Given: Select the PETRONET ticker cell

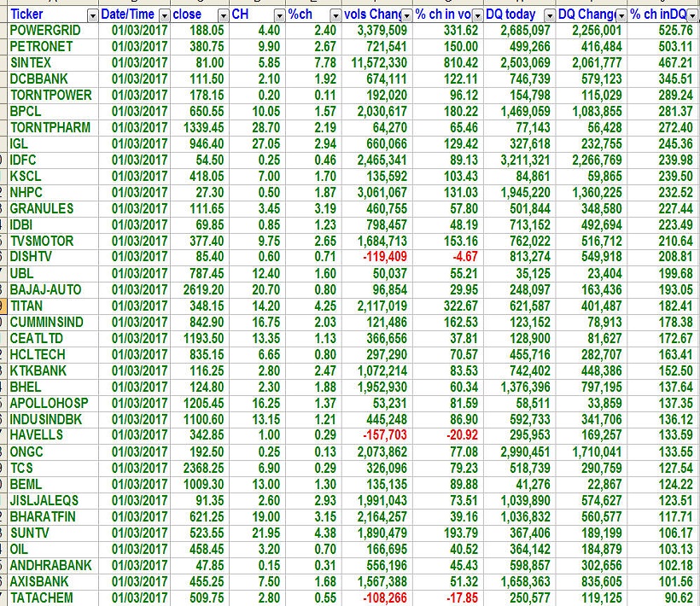Looking at the screenshot, I should coord(53,47).
